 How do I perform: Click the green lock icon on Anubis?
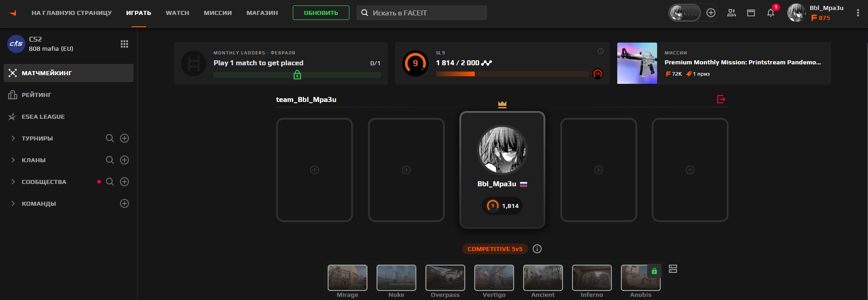click(x=654, y=271)
